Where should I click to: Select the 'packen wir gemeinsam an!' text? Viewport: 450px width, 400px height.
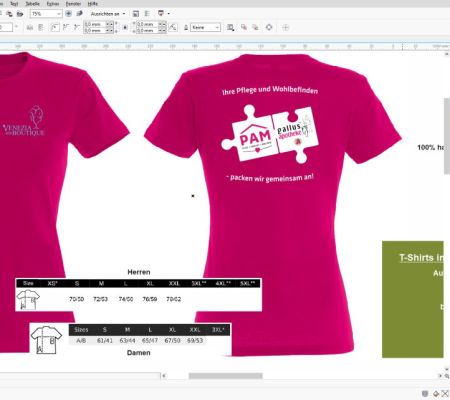pos(270,178)
